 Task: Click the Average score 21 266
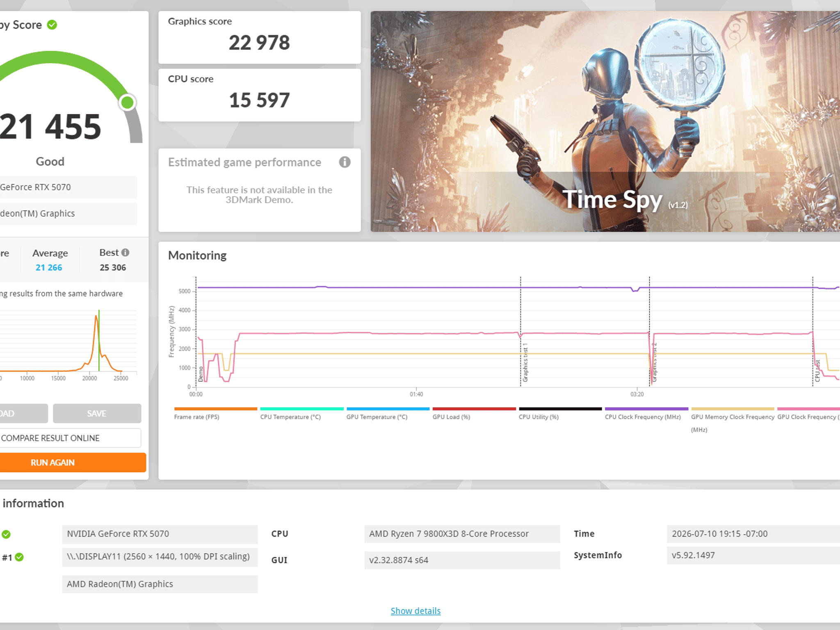coord(49,267)
